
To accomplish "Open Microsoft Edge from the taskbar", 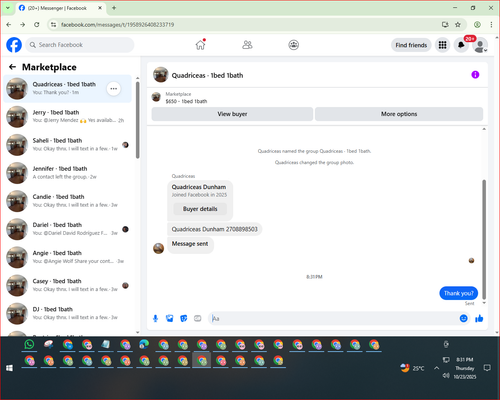I will (144, 344).
